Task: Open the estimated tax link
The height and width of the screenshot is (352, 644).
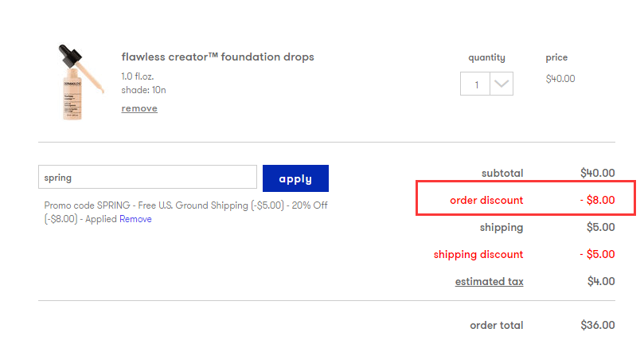Action: (489, 282)
